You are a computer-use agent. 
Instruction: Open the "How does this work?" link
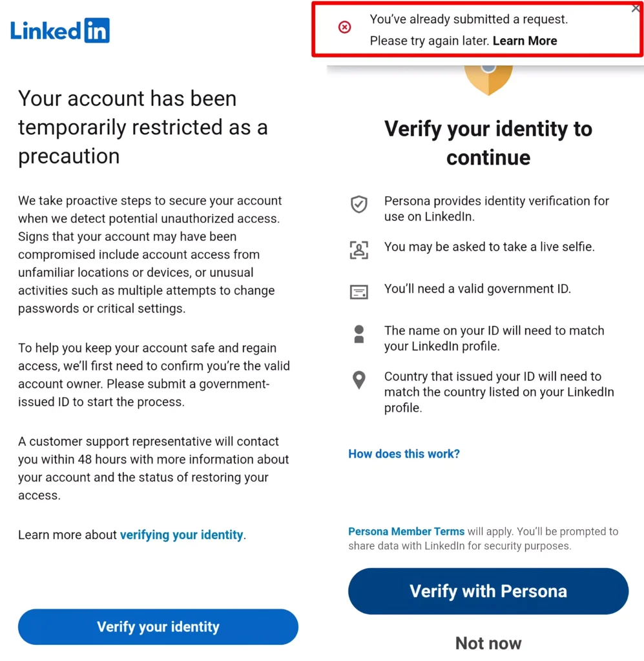(x=404, y=454)
